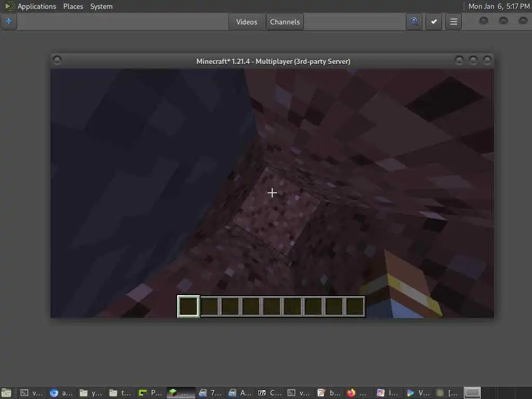Viewport: 532px width, 399px height.
Task: Switch to the Channels tab
Action: pos(285,22)
